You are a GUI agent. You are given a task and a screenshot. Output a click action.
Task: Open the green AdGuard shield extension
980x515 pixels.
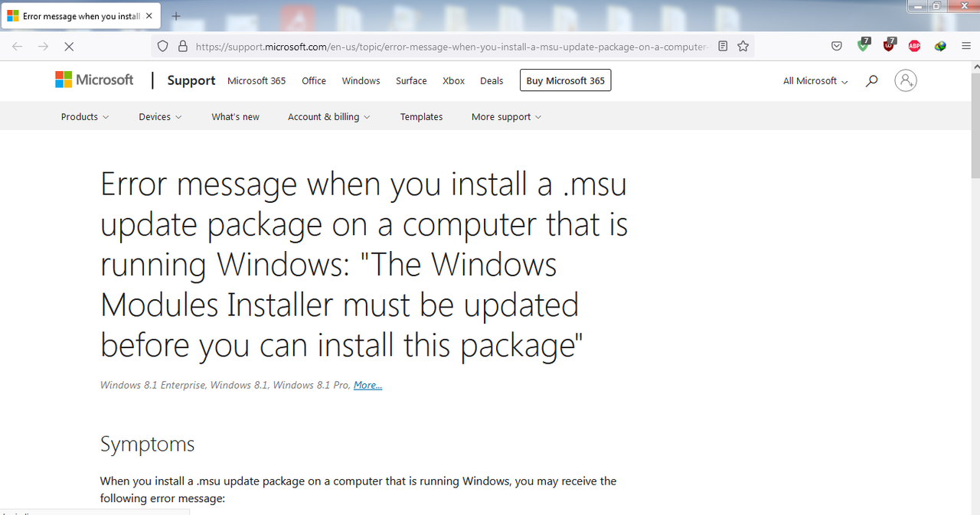point(864,45)
